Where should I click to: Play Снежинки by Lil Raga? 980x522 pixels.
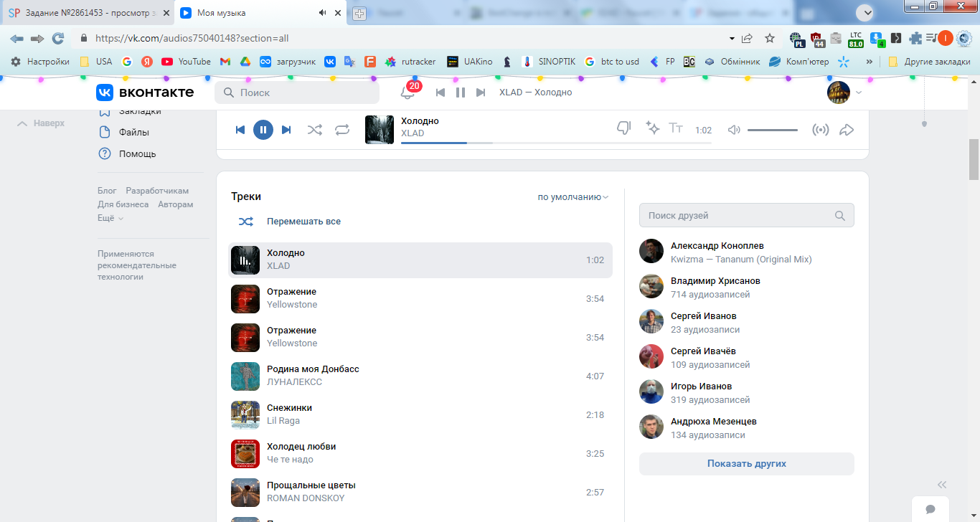pos(420,414)
